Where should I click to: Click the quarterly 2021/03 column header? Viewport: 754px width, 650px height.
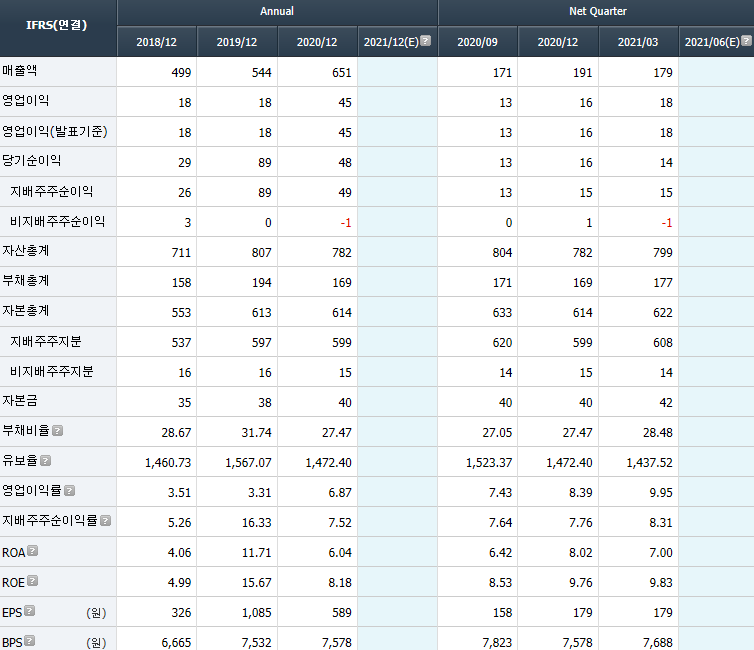[638, 42]
